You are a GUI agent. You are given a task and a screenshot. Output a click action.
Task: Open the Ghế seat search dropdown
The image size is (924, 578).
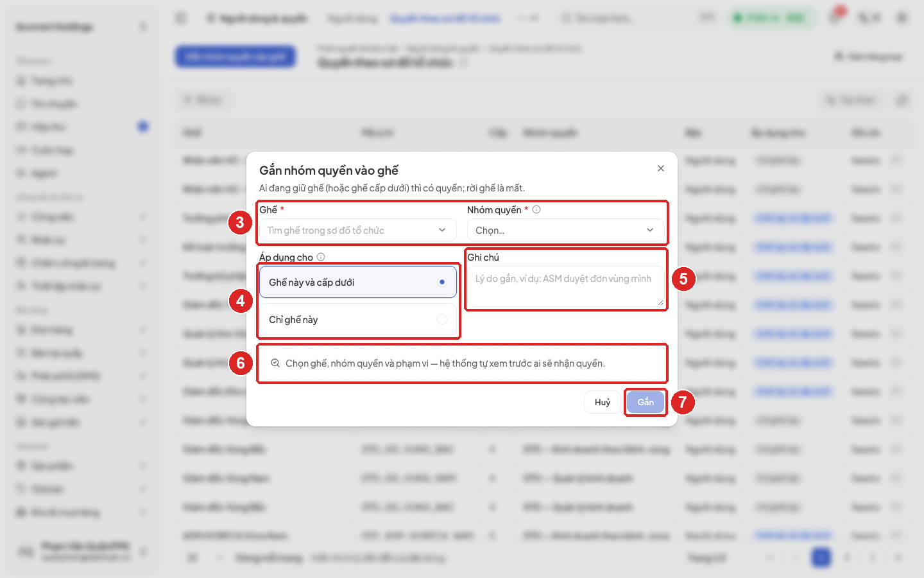click(x=357, y=230)
